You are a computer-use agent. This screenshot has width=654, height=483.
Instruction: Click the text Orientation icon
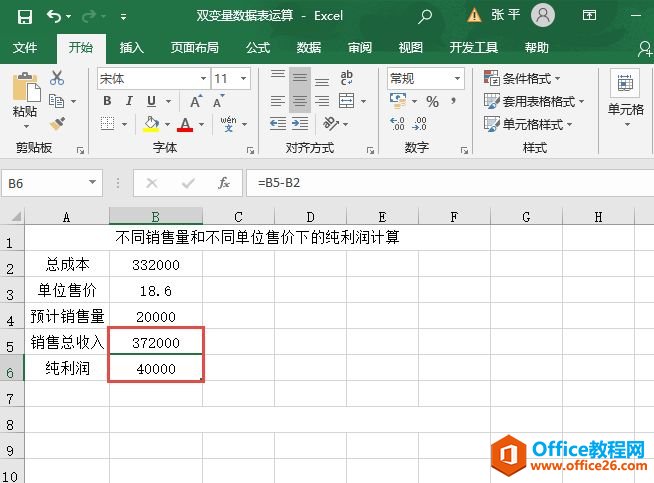pyautogui.click(x=331, y=123)
